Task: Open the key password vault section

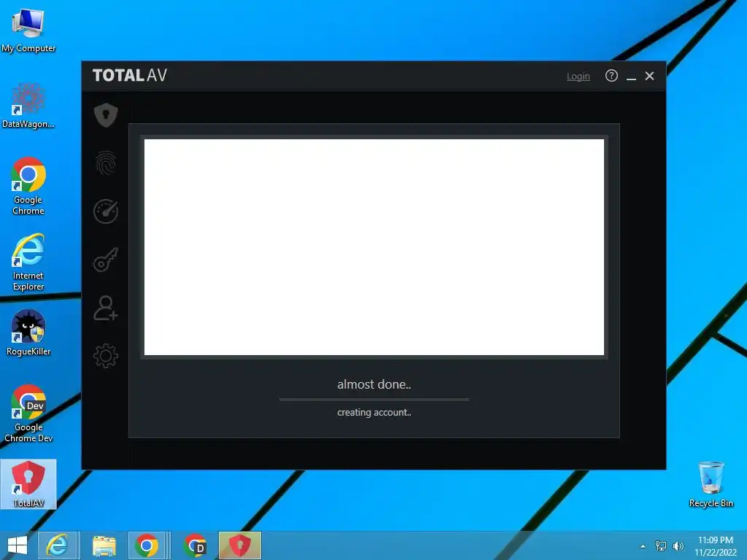Action: 106,260
